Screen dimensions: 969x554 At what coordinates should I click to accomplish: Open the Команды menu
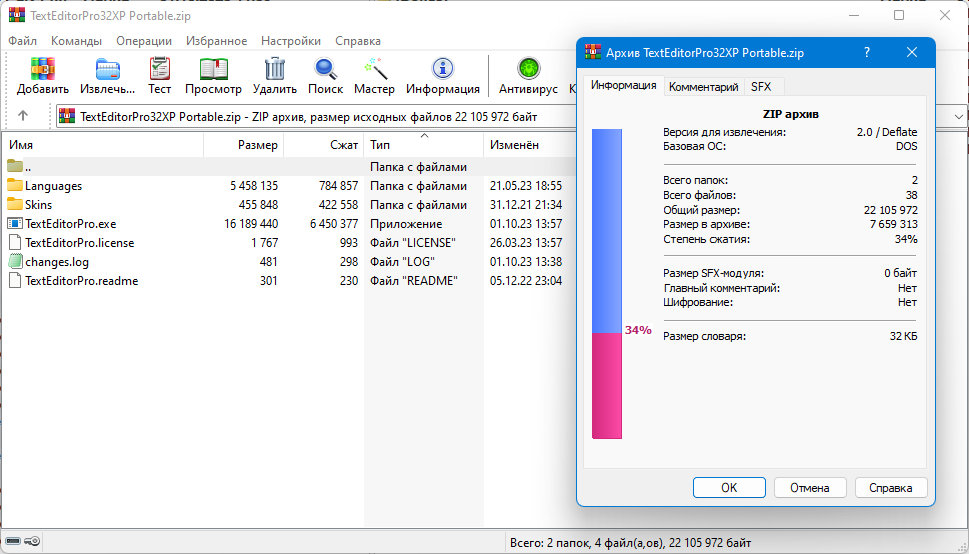(77, 41)
